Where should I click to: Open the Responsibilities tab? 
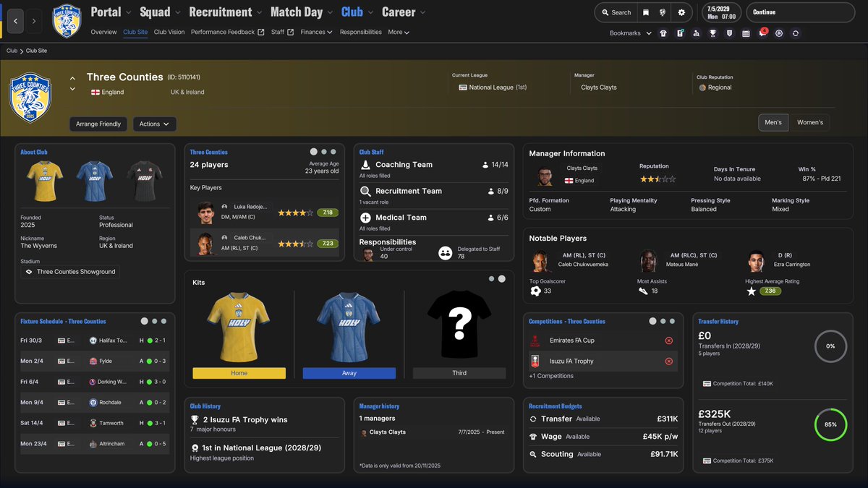pos(360,32)
